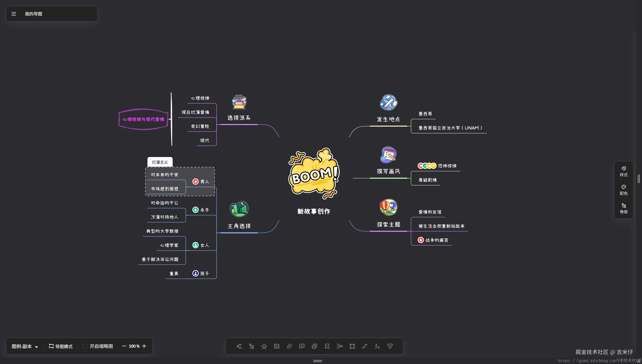Open the 骨架 structure panel
Image resolution: width=642 pixels, height=364 pixels.
point(623,208)
